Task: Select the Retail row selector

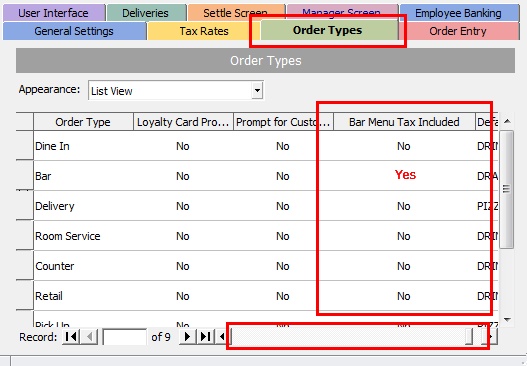Action: [24, 295]
